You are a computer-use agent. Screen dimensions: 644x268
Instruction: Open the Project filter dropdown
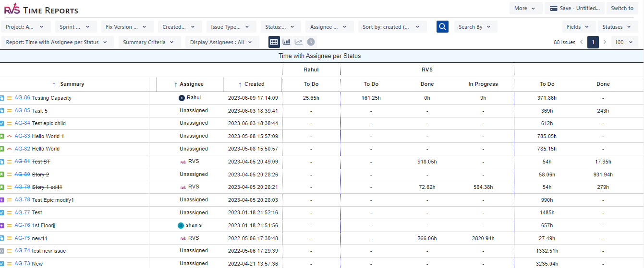point(25,27)
